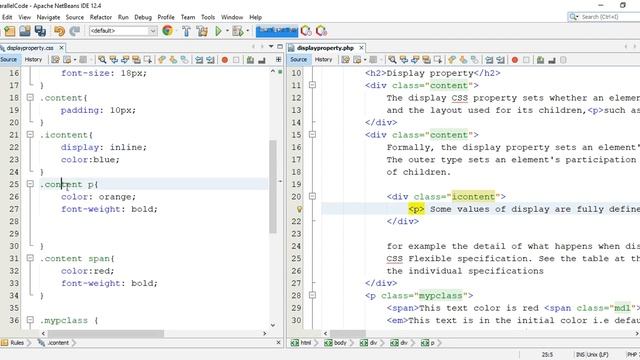The image size is (640, 360).
Task: Shift line left in the CSS editor toolbar
Action: (x=199, y=60)
